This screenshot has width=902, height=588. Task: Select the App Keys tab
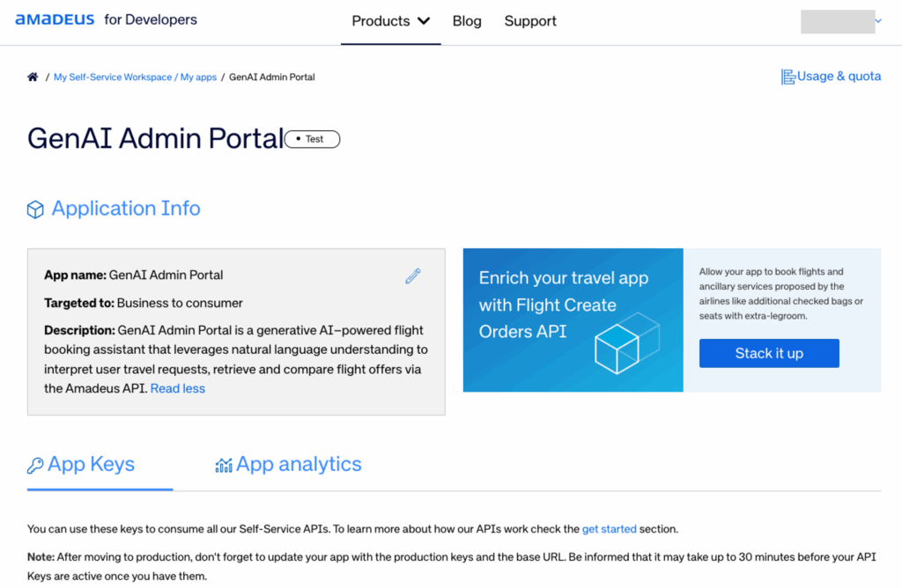91,465
